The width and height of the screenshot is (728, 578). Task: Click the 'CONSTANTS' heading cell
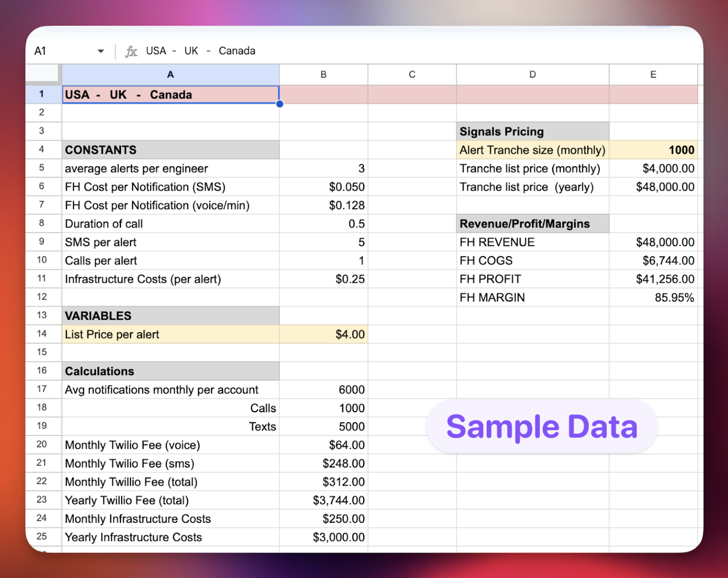[171, 150]
